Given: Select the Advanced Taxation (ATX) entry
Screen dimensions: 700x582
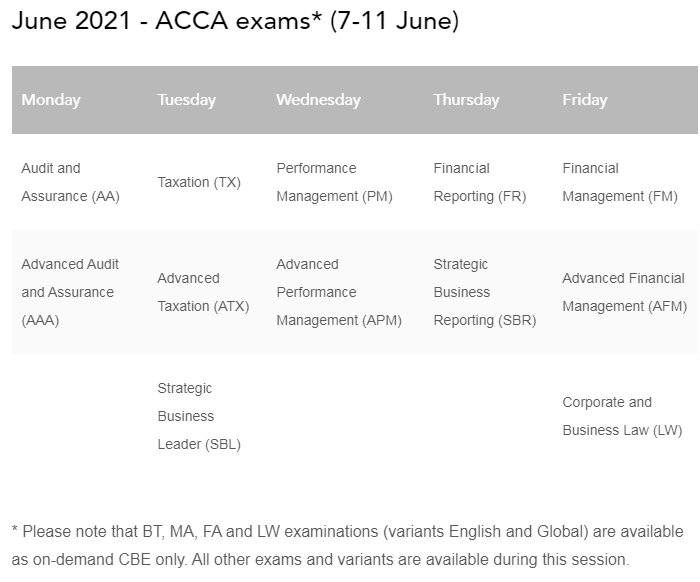Looking at the screenshot, I should click(x=203, y=292).
